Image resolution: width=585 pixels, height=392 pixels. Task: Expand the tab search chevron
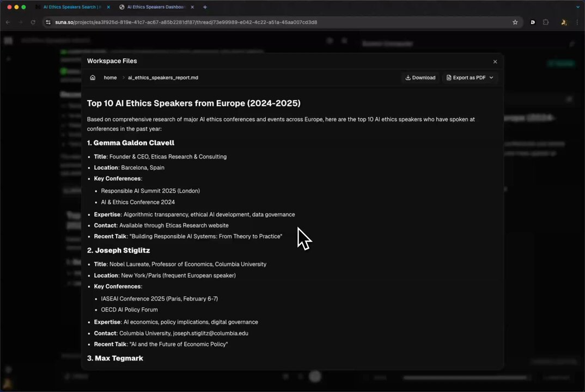[x=577, y=7]
